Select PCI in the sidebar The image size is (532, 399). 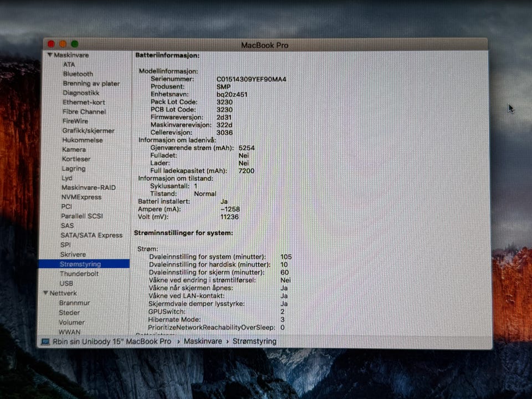tap(66, 207)
